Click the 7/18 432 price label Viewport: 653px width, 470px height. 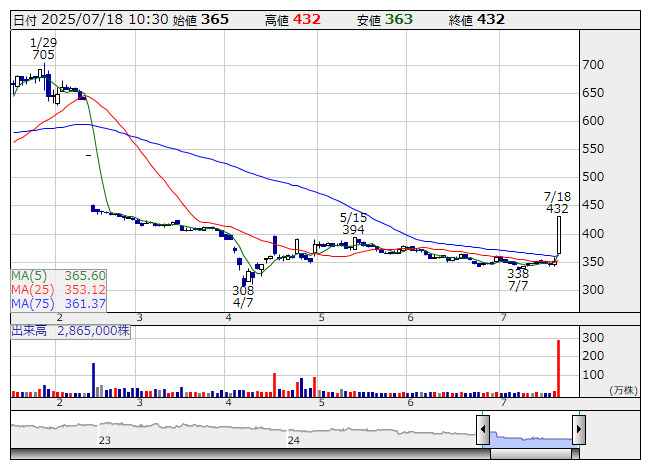pos(557,202)
